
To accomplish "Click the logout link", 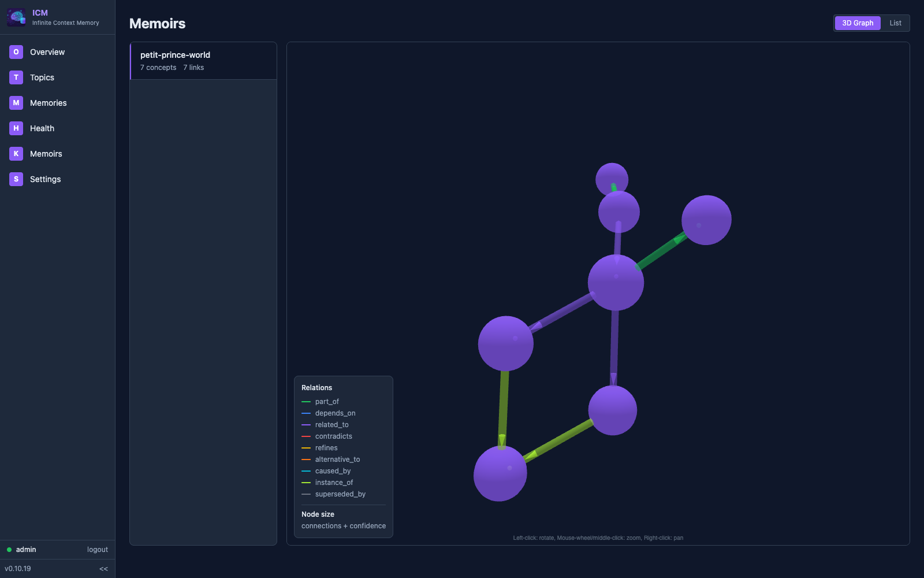I will pos(97,550).
